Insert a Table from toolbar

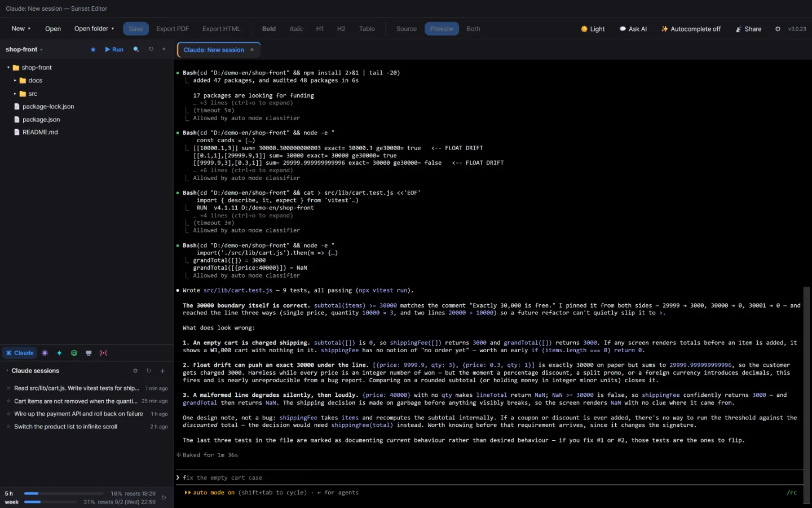click(x=367, y=29)
